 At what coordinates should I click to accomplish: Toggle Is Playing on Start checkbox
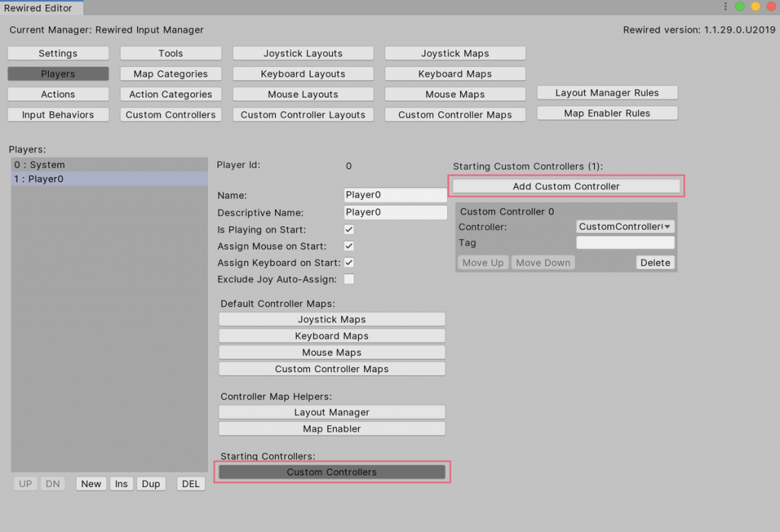[349, 229]
